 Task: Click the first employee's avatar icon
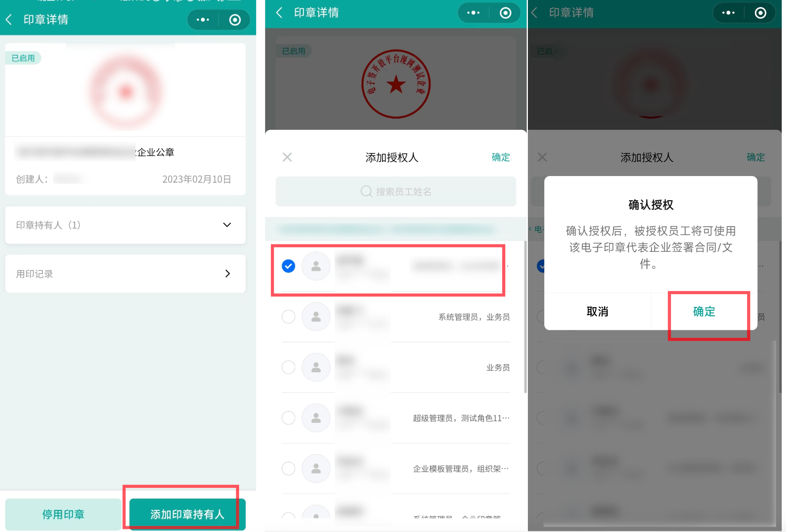[316, 266]
